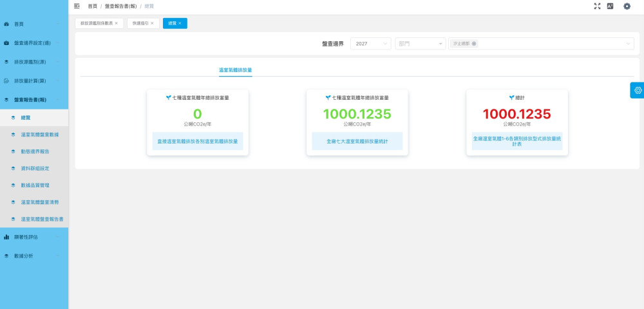Collapse the sidebar with the hamburger icon

[x=77, y=6]
